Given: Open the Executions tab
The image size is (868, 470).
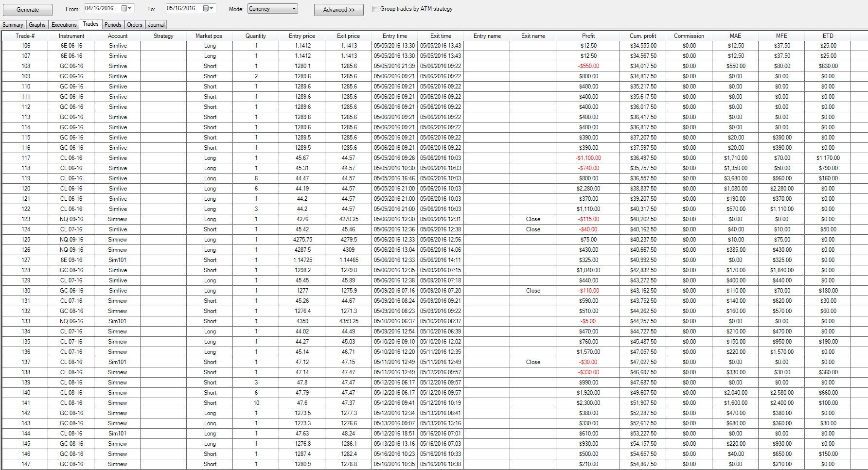Looking at the screenshot, I should [x=64, y=25].
